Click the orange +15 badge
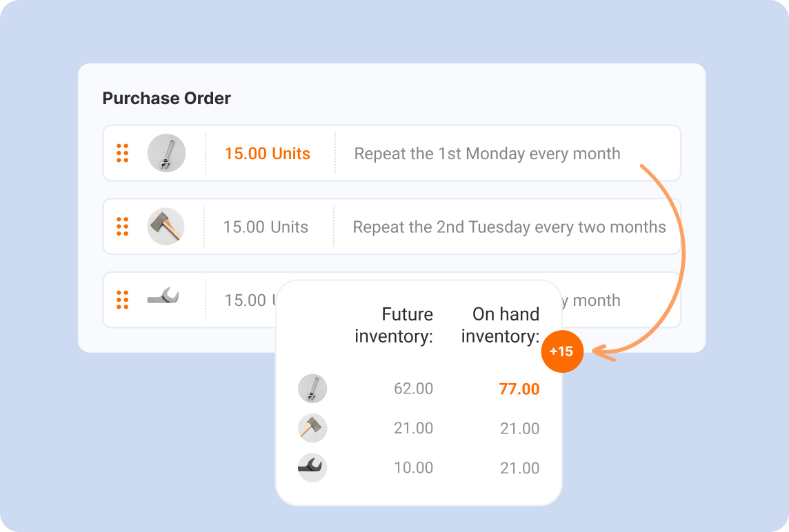Screen dimensions: 789x532 [x=562, y=351]
